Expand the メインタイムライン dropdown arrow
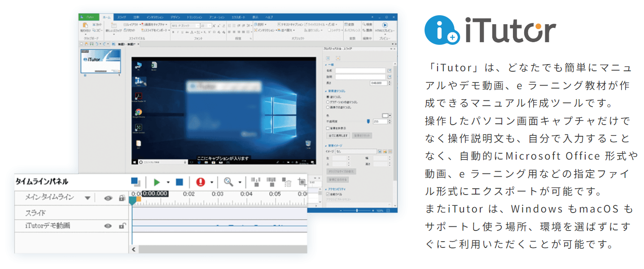This screenshot has width=644, height=269. point(88,198)
